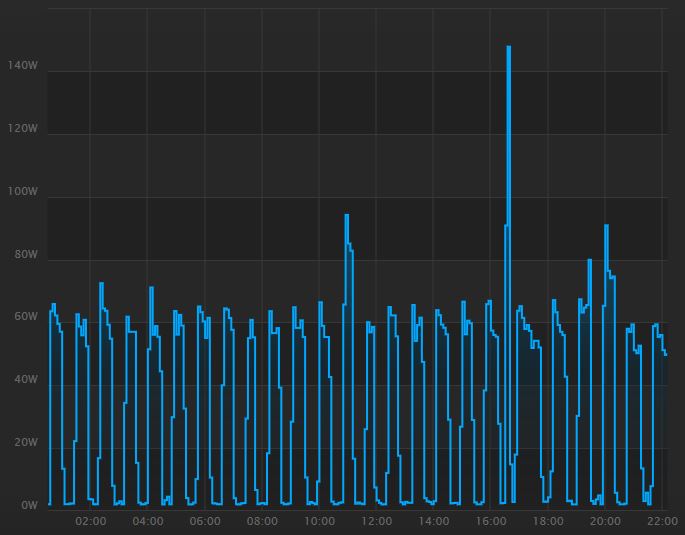Click the 95W peak just before 11:00
This screenshot has height=535, width=685.
click(x=346, y=216)
